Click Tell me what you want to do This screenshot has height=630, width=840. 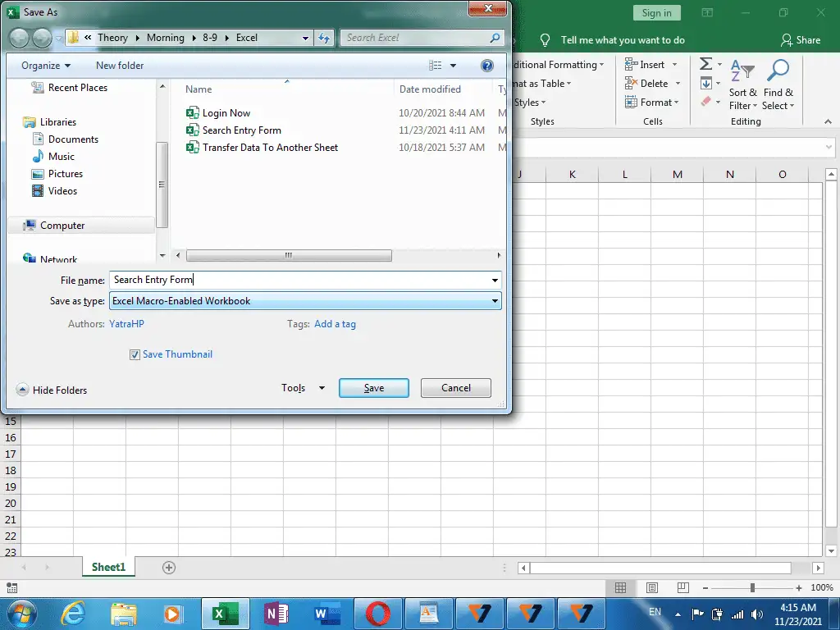623,40
